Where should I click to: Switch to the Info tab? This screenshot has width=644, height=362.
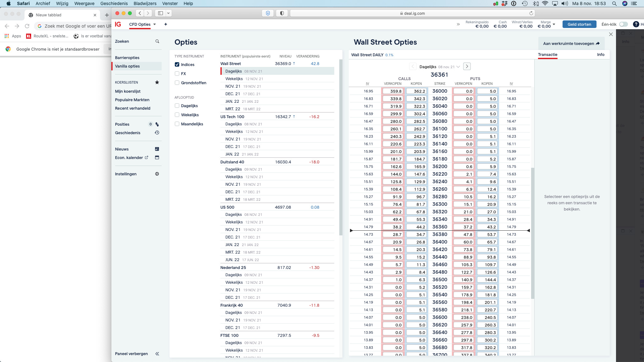click(601, 55)
